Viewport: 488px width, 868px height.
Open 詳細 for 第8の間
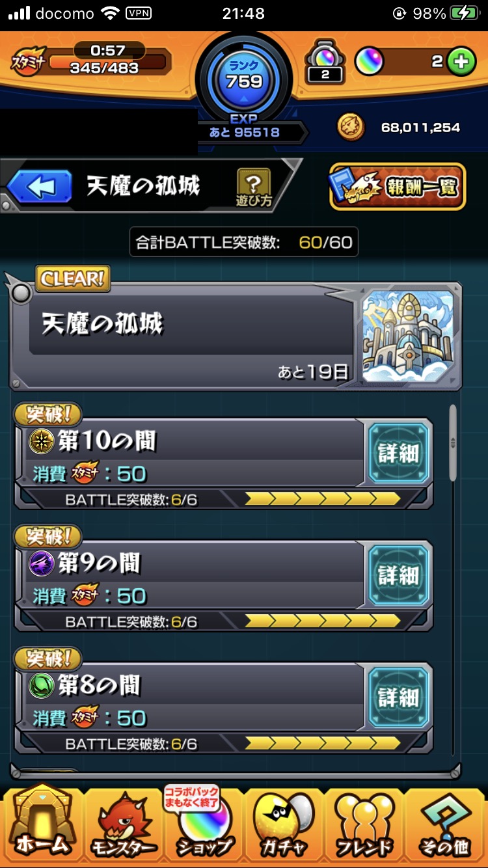398,698
